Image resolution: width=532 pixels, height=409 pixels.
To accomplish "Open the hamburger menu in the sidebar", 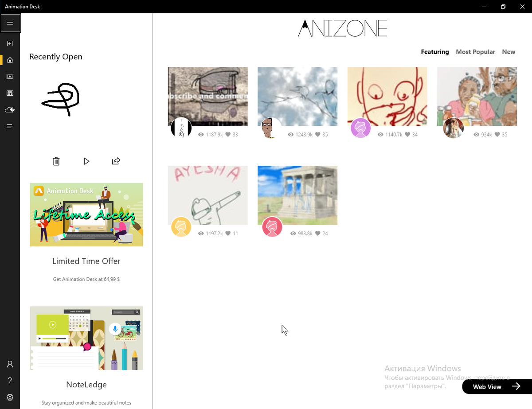I will (10, 23).
